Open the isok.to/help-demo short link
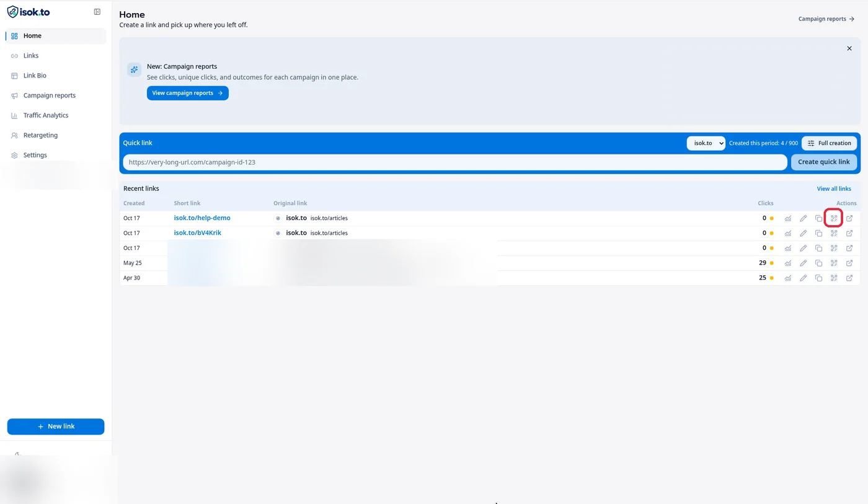This screenshot has height=504, width=868. [202, 218]
